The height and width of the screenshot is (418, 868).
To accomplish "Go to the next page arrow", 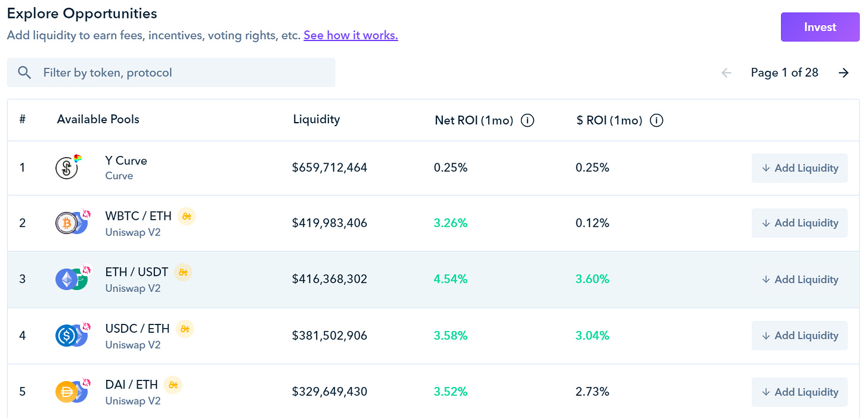I will click(x=844, y=73).
